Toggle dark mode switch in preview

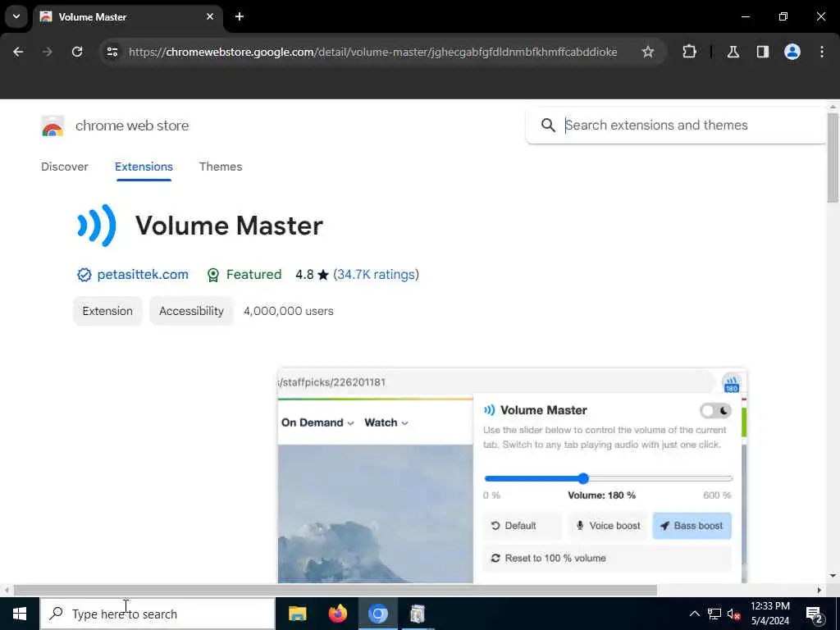click(x=715, y=411)
